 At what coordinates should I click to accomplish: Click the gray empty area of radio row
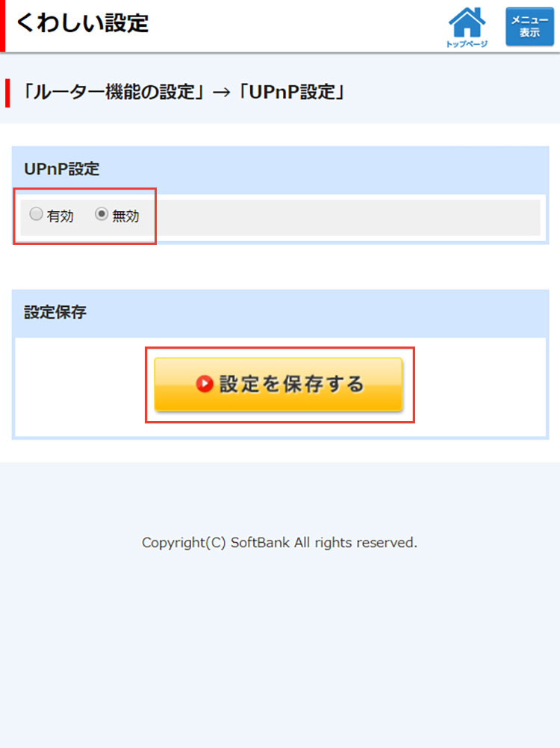tap(348, 217)
